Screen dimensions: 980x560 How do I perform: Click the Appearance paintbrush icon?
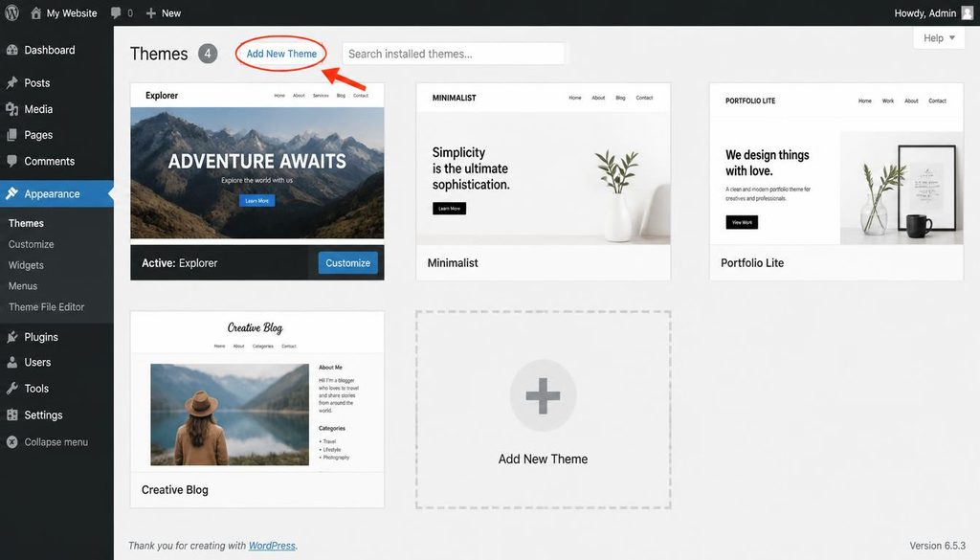[x=11, y=193]
